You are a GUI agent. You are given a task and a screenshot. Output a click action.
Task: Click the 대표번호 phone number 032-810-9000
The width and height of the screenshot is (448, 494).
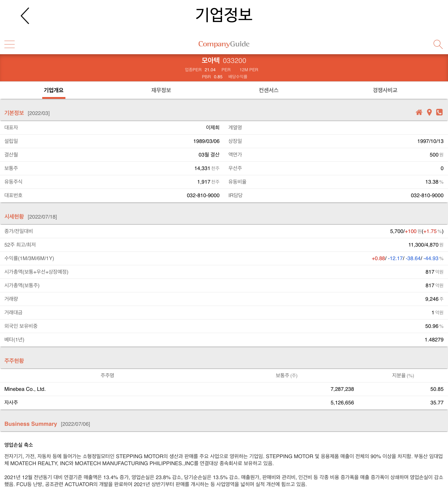coord(203,195)
